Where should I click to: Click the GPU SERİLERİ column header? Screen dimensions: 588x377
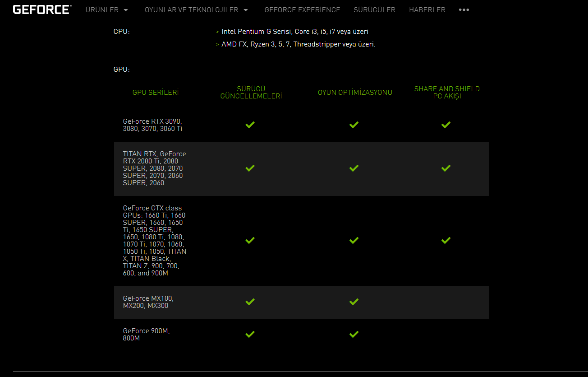156,93
